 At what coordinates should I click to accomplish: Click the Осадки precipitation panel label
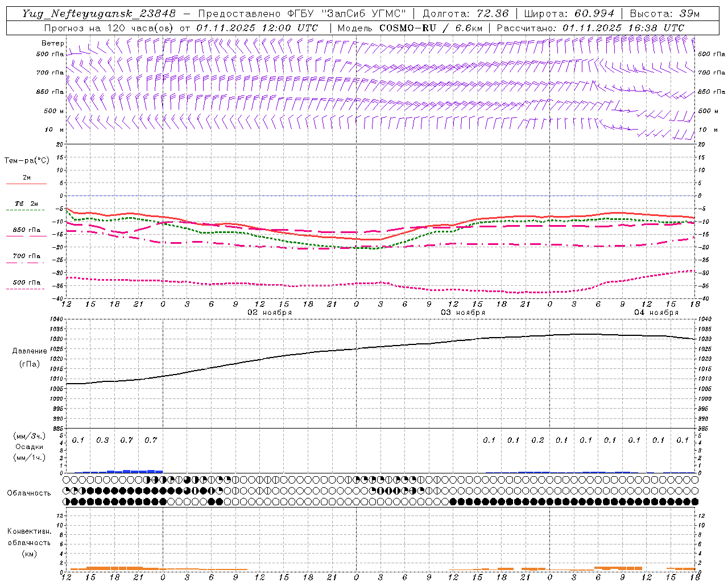click(x=30, y=447)
